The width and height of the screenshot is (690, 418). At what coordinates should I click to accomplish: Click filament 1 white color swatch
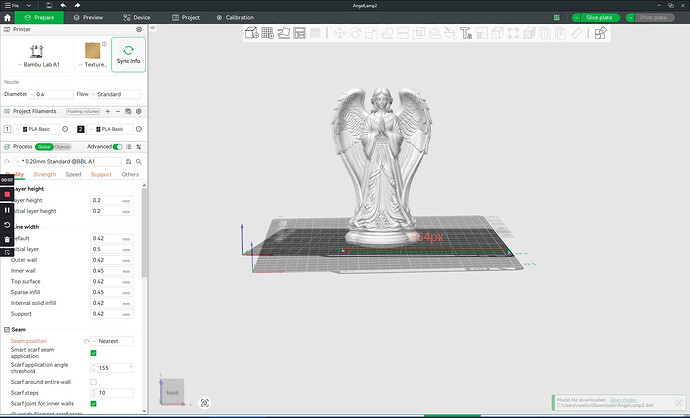[x=7, y=129]
